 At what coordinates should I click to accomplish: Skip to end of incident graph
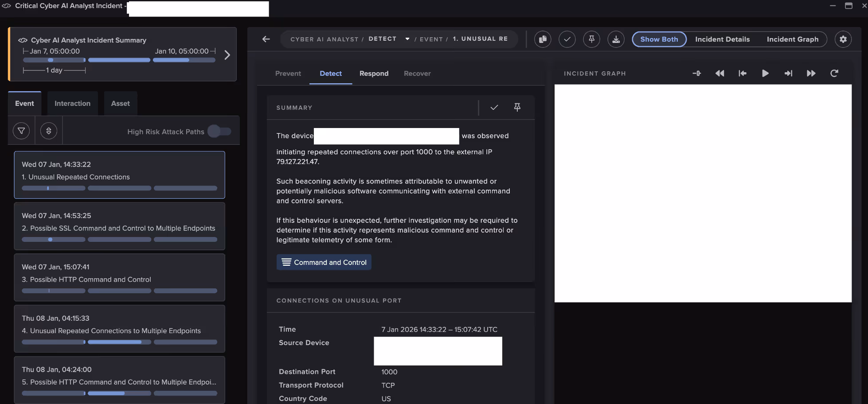[x=788, y=73]
